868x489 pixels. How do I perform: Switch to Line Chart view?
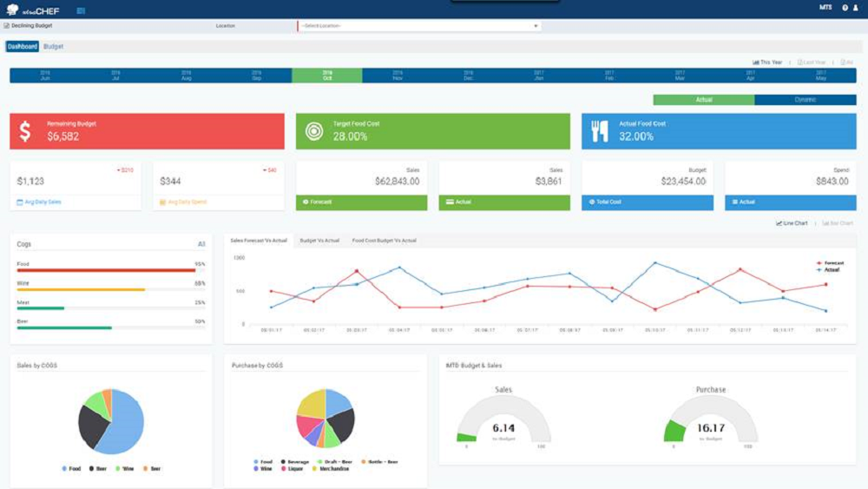(792, 223)
